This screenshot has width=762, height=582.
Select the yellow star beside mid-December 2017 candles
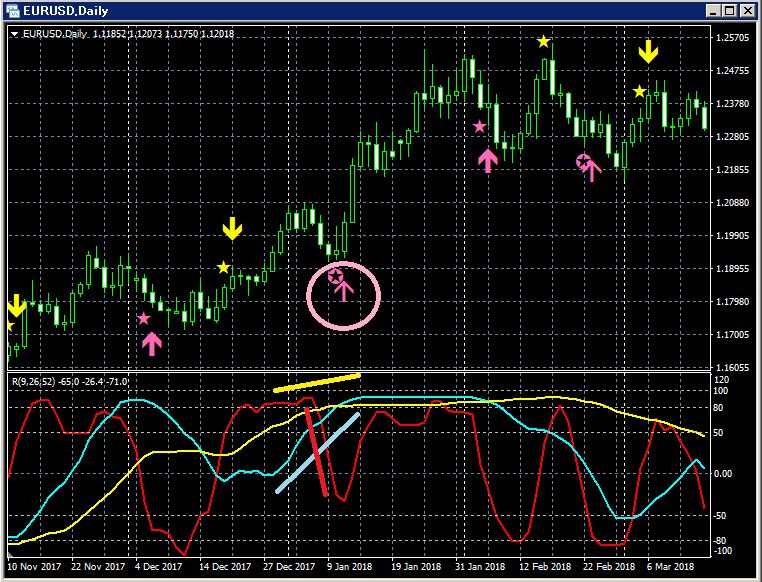223,267
